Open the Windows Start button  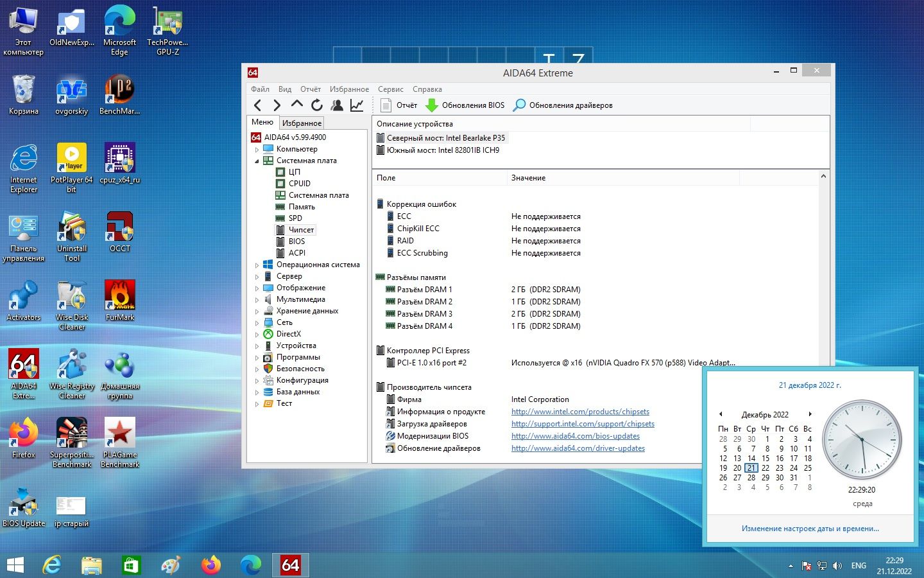[x=15, y=565]
